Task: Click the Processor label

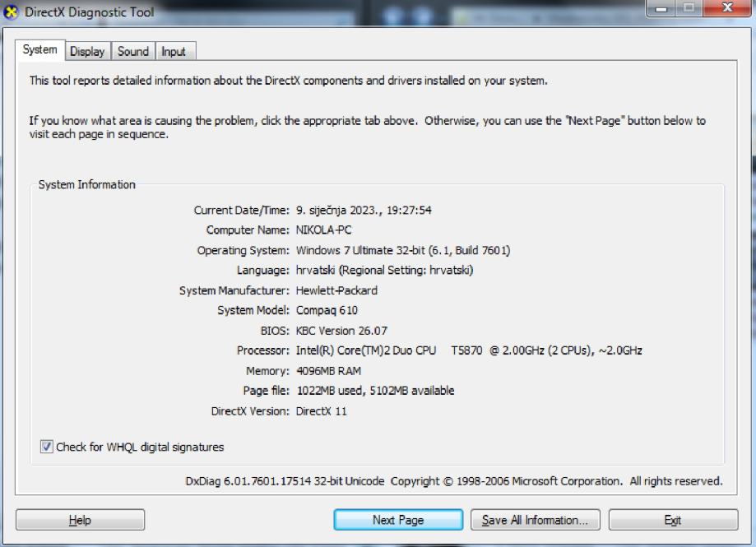Action: (x=262, y=350)
